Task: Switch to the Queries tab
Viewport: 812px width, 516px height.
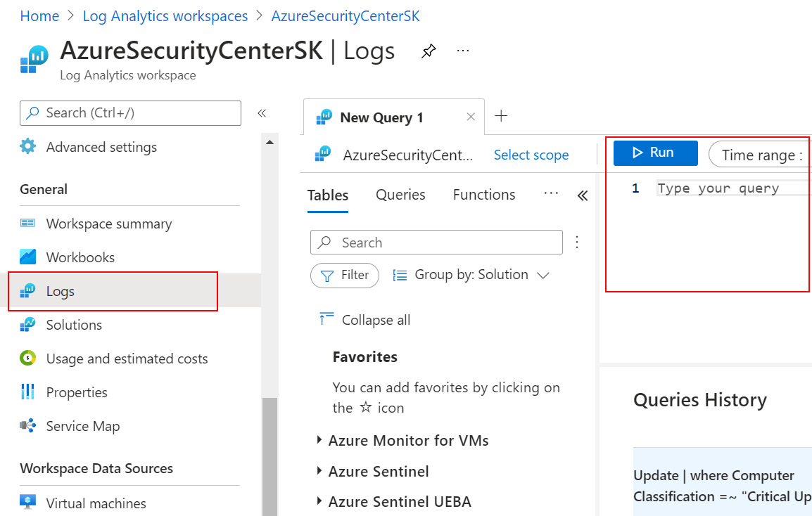Action: 400,195
